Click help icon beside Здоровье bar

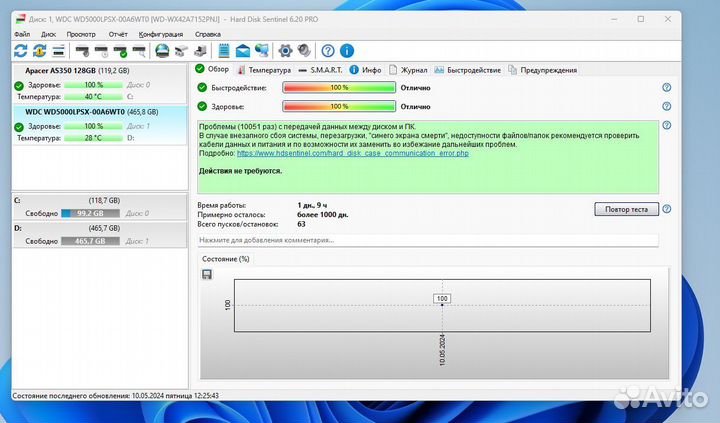667,106
